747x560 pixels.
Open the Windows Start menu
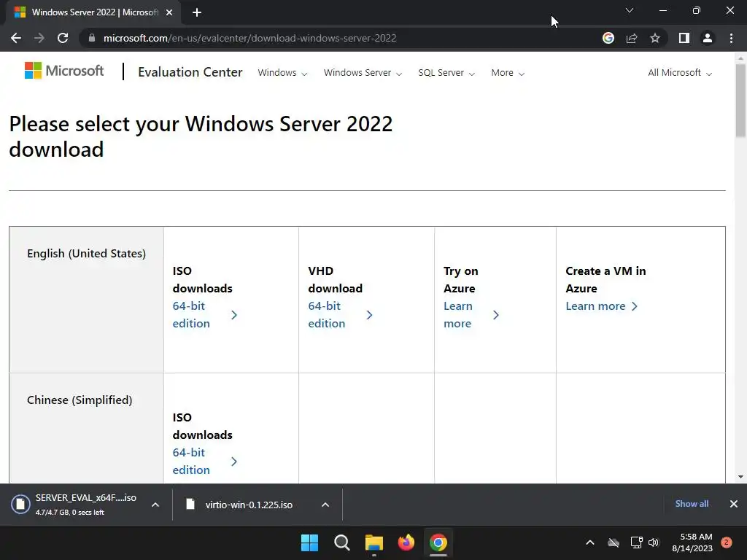click(x=309, y=542)
